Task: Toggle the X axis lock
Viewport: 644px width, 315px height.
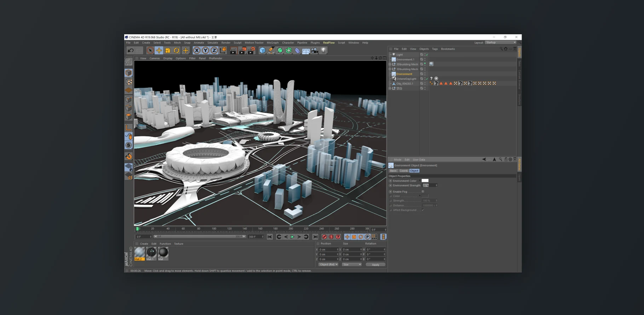Action: click(x=197, y=51)
